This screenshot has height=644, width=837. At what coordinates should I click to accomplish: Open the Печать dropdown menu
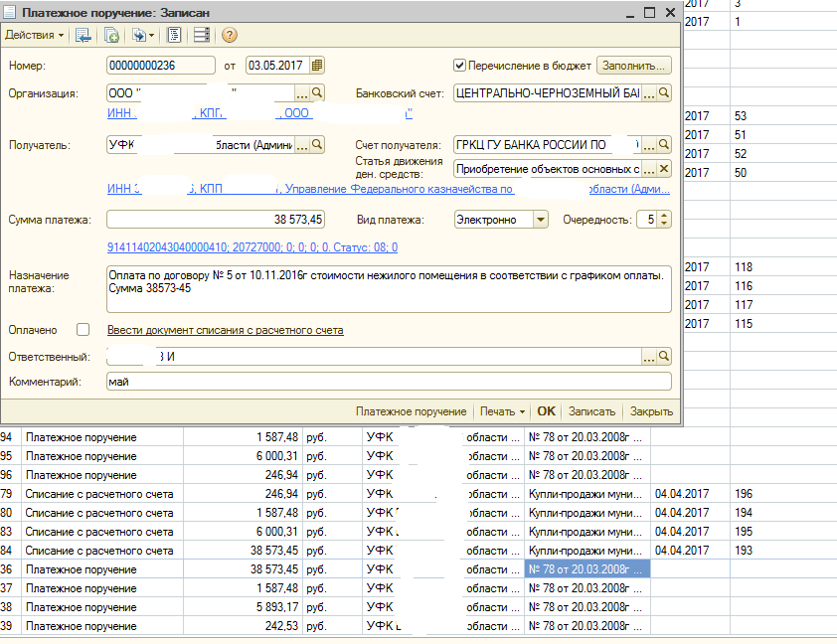501,411
